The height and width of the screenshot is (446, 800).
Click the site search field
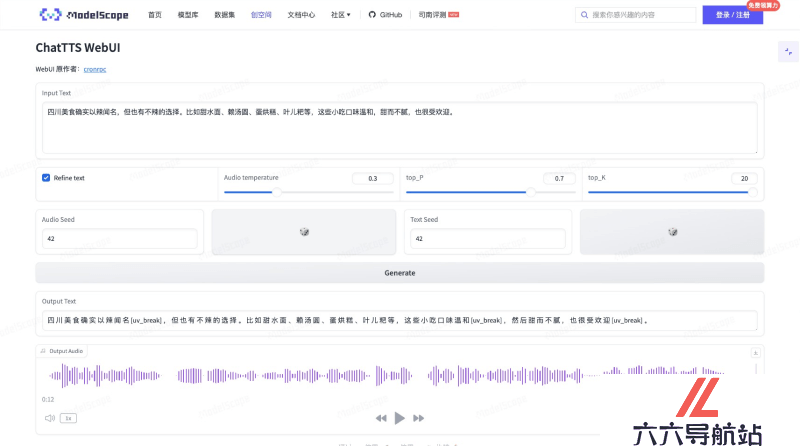(636, 15)
